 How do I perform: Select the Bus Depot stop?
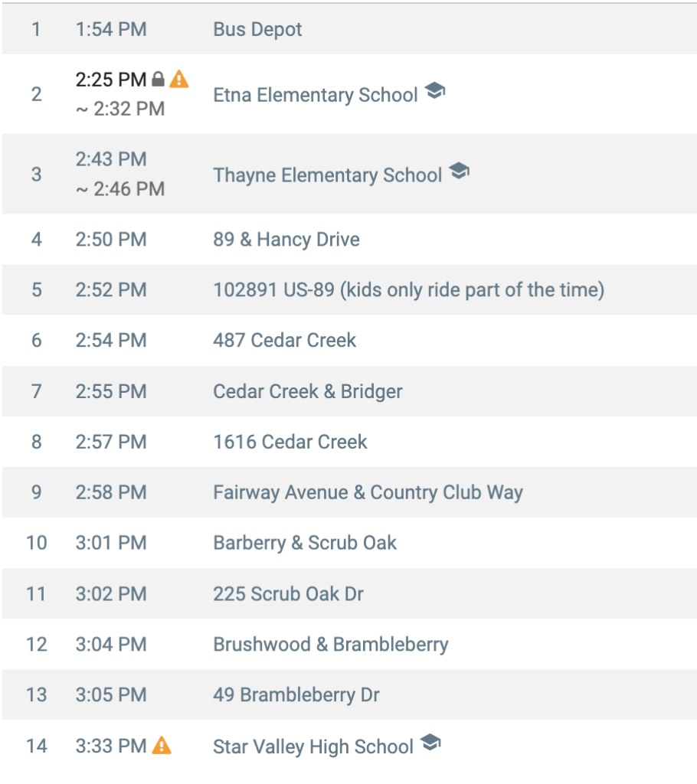257,29
